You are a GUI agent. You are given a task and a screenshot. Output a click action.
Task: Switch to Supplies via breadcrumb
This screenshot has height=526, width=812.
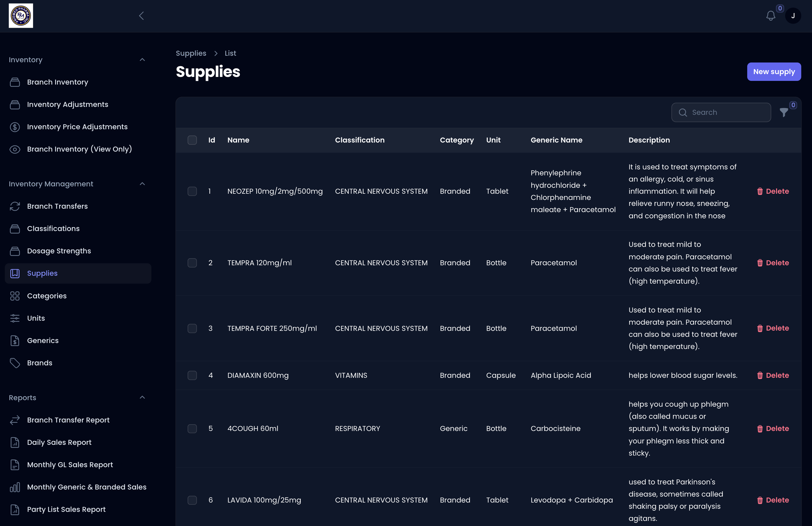click(191, 53)
